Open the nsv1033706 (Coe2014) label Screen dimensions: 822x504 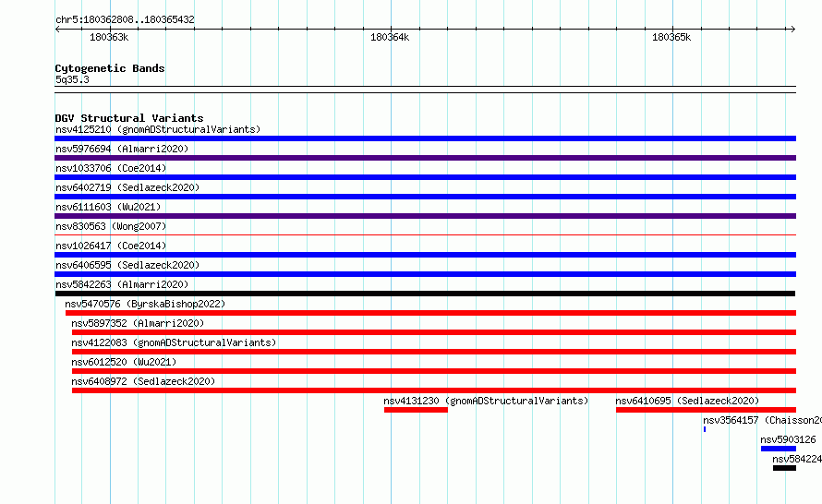[x=111, y=168]
